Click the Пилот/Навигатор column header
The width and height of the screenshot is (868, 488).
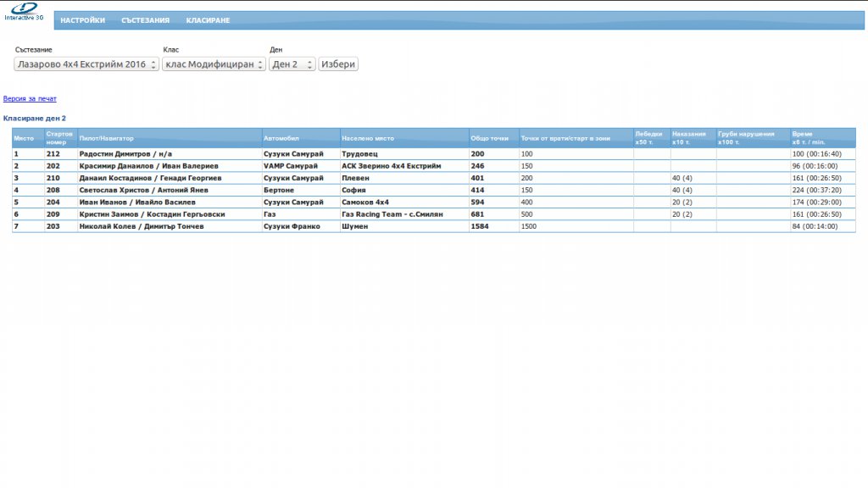tap(170, 138)
